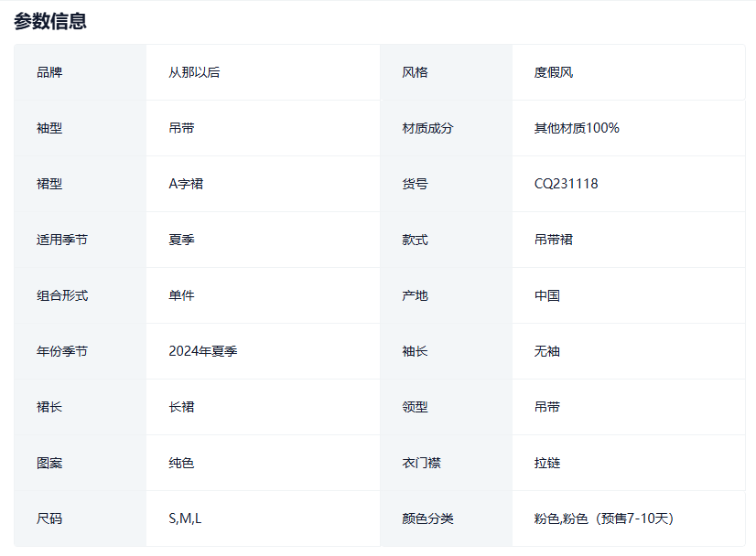Click the 吊带 value beside 袖型
This screenshot has width=756, height=556.
(181, 128)
